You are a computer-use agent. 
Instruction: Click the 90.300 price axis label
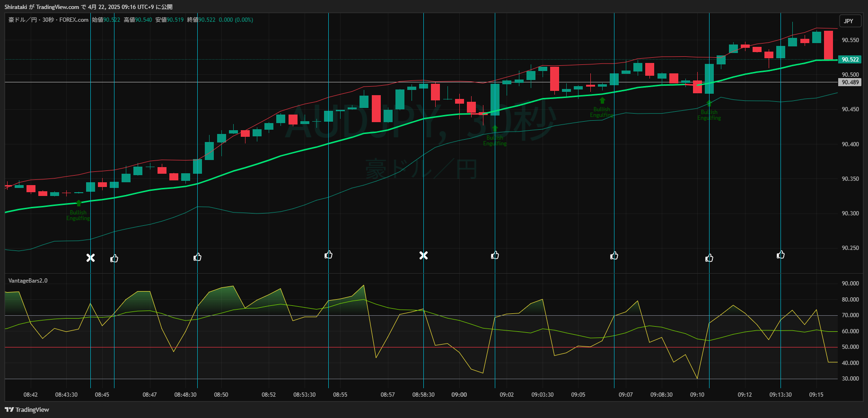click(850, 213)
